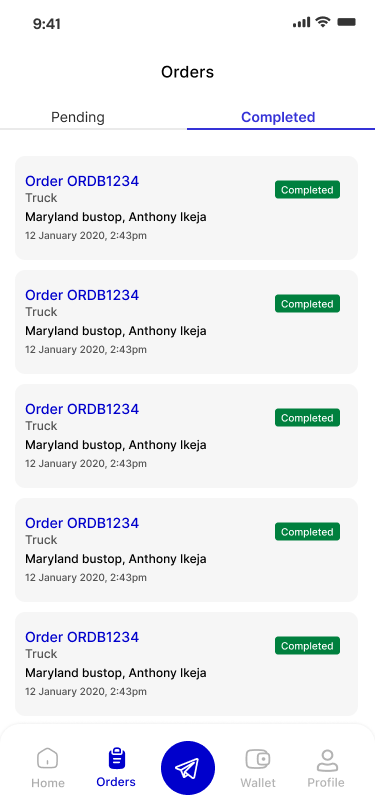Screen dimensions: 375x812
Task: Tap the Orders clipboard icon
Action: click(117, 759)
